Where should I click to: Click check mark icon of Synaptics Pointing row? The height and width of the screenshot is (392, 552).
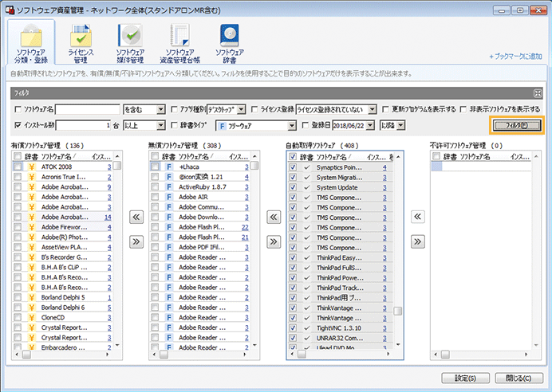(x=307, y=167)
